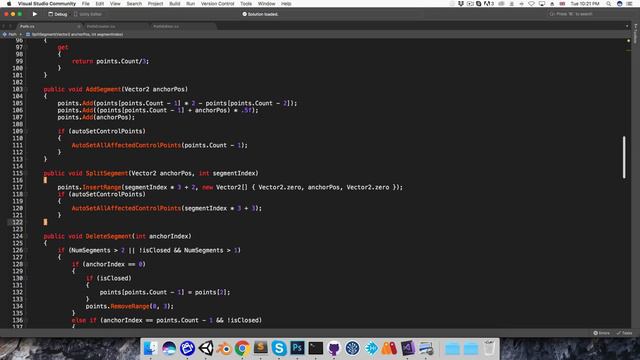
Task: Open the Errors pad in the status bar
Action: pos(601,333)
